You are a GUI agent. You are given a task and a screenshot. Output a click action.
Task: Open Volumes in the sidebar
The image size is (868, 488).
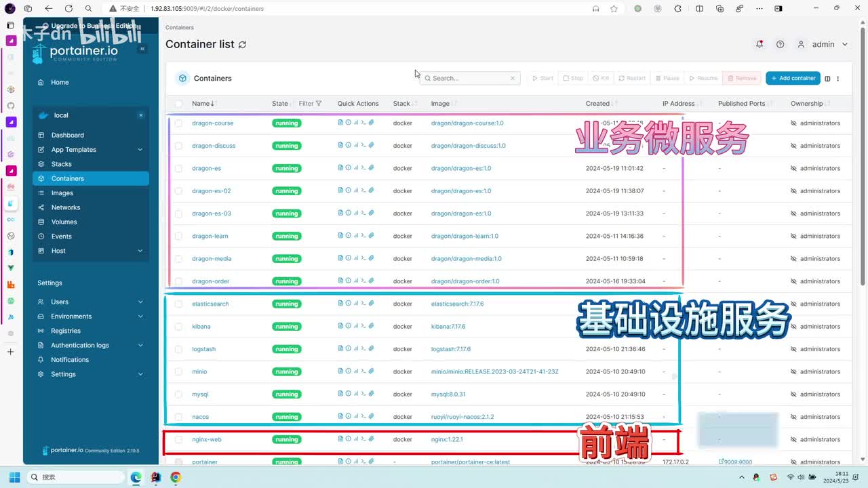point(90,222)
